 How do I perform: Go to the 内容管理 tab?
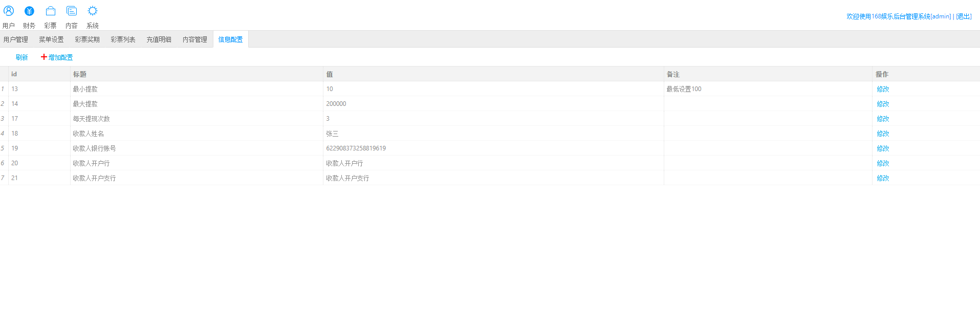[x=195, y=39]
